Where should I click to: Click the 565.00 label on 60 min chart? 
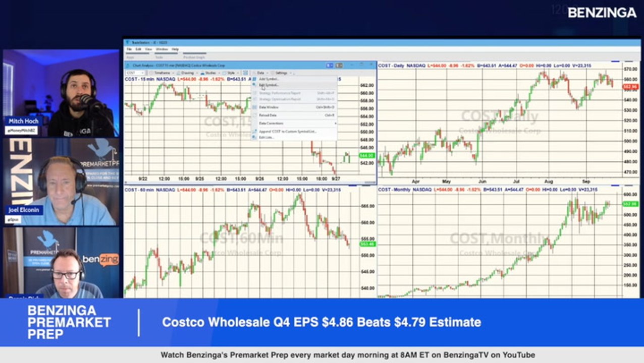click(x=367, y=206)
